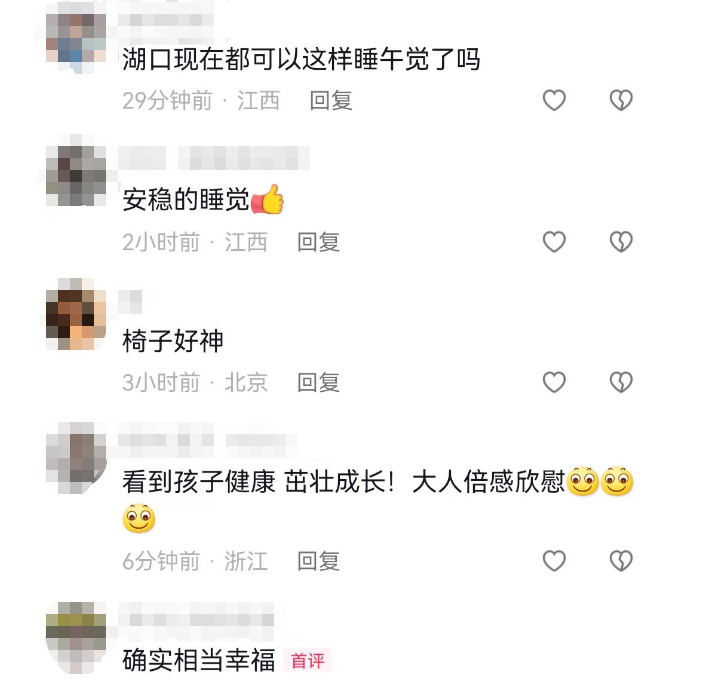Dislike the 安稳的睡觉 comment

pyautogui.click(x=621, y=242)
